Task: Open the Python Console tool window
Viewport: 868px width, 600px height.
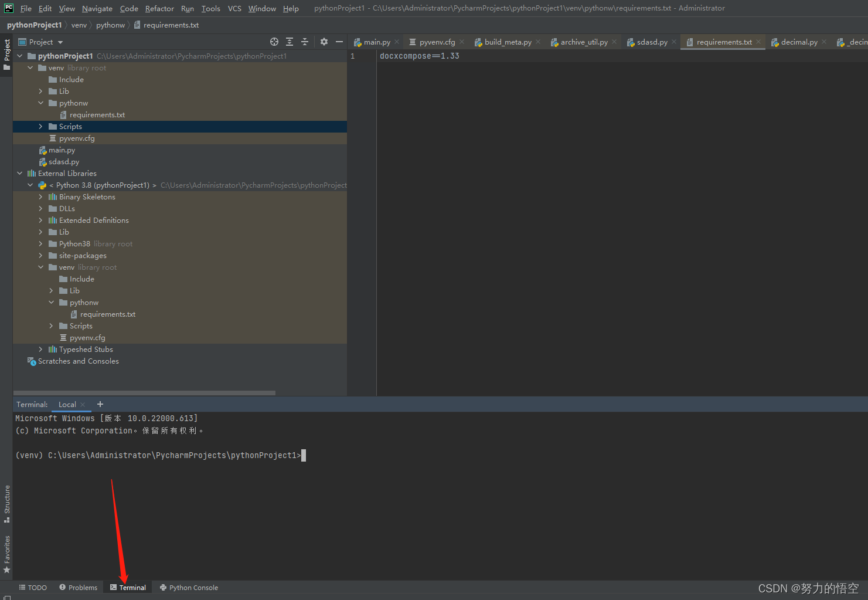Action: (x=189, y=587)
